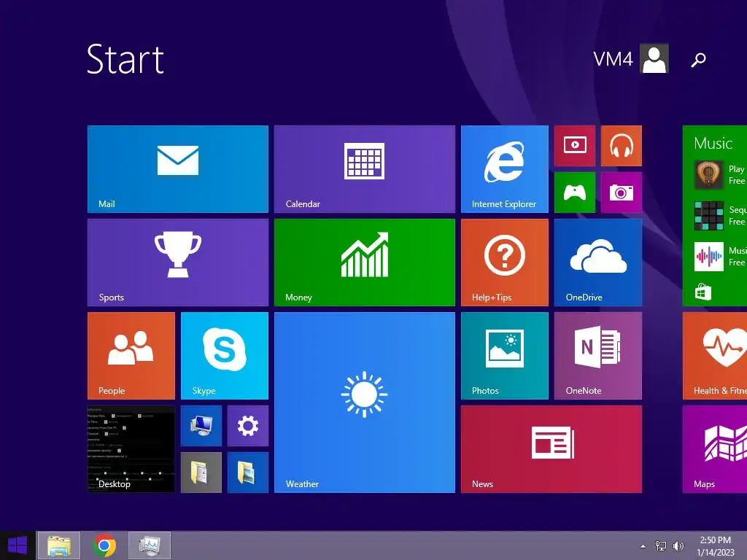This screenshot has height=560, width=747.
Task: Launch Google Chrome from taskbar
Action: (x=104, y=545)
